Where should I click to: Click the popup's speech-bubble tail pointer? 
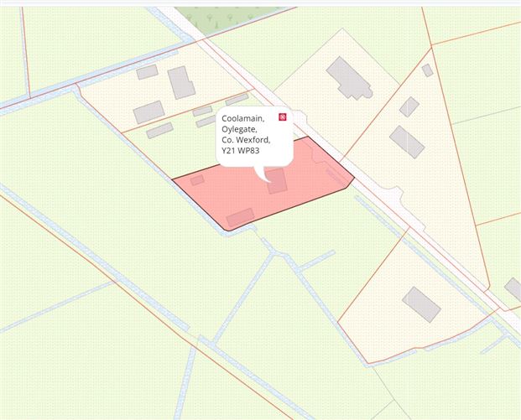click(263, 174)
